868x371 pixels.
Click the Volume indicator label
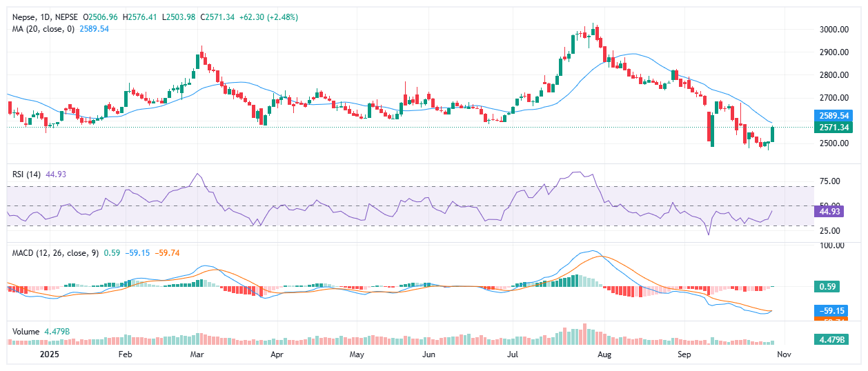coord(27,331)
